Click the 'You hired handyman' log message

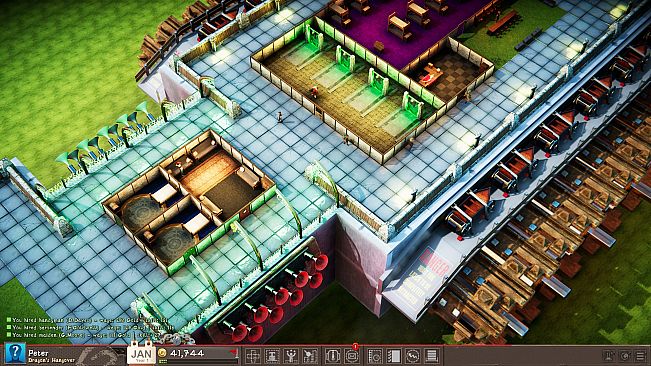87,320
